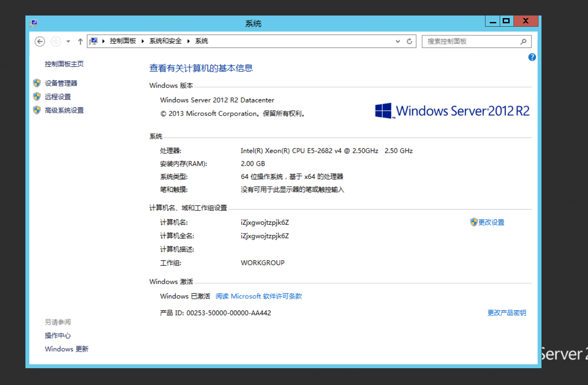Click shield icon beside 更改设置

[474, 222]
